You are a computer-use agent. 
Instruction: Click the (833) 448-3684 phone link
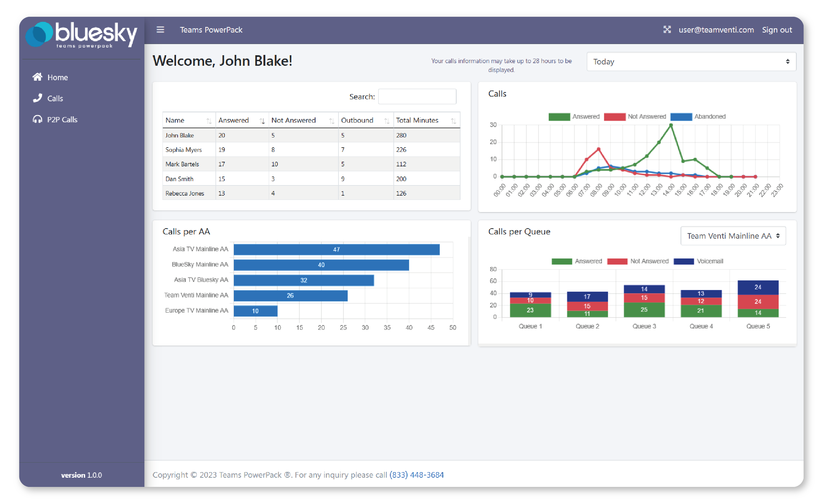tap(416, 475)
